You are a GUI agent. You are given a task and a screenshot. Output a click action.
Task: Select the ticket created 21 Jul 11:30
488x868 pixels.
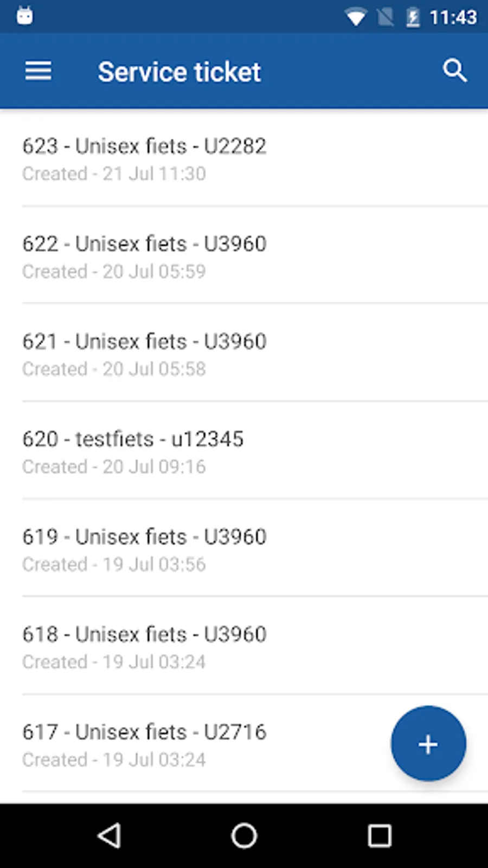point(244,158)
